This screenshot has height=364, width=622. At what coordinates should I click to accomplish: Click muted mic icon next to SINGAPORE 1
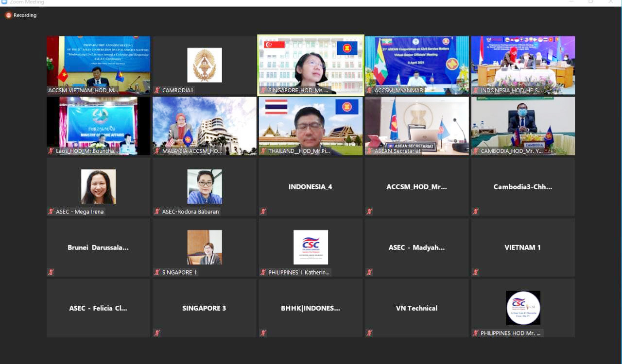157,272
